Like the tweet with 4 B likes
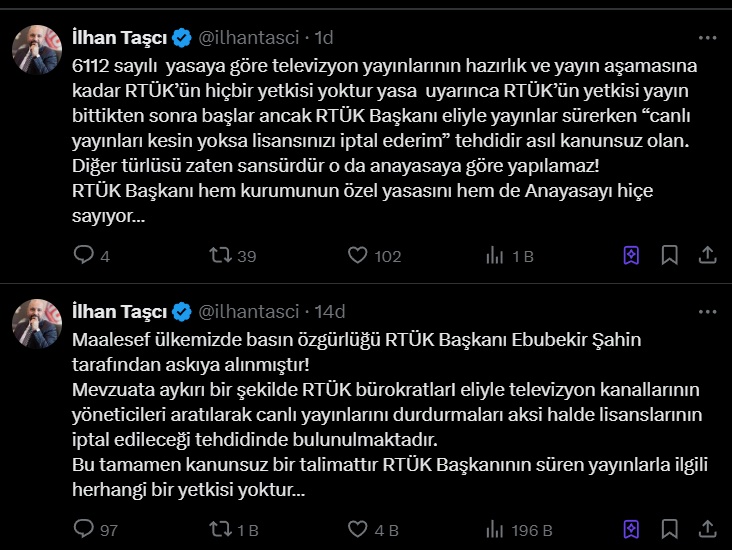 pyautogui.click(x=358, y=529)
